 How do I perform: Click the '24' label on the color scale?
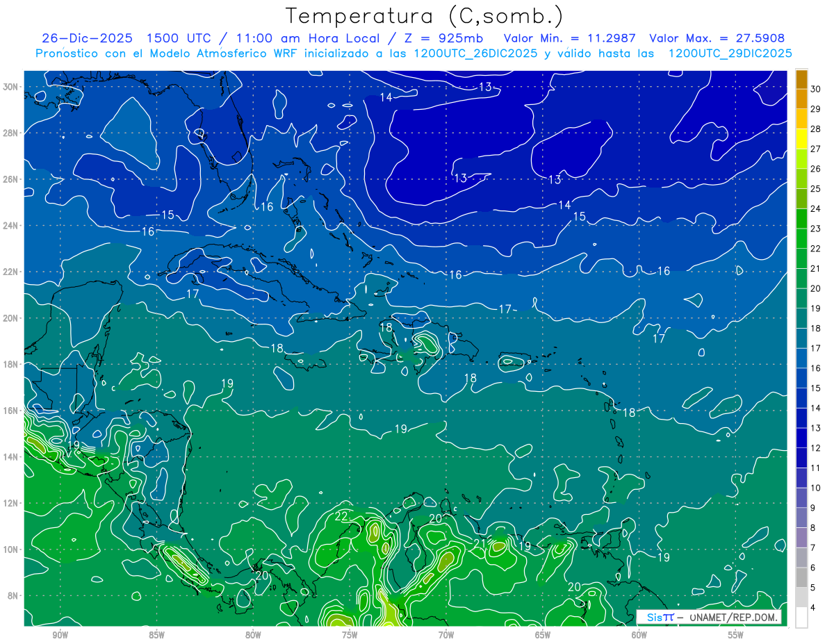pos(816,208)
